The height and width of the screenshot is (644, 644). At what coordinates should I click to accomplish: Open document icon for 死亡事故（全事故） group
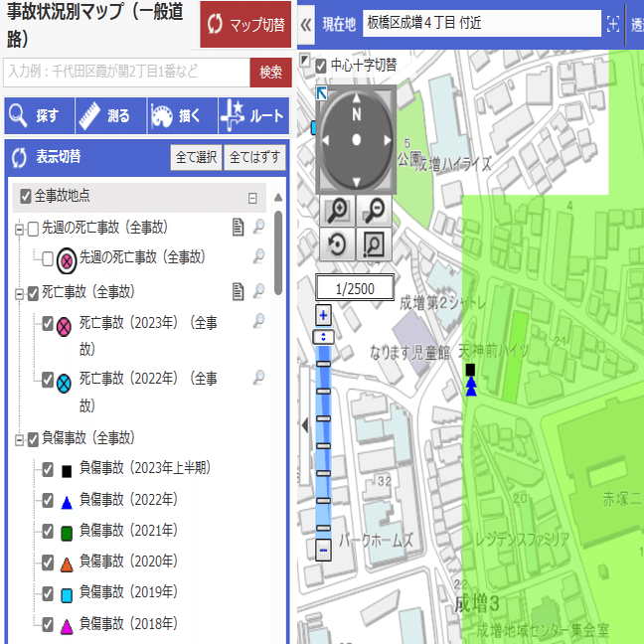point(238,291)
